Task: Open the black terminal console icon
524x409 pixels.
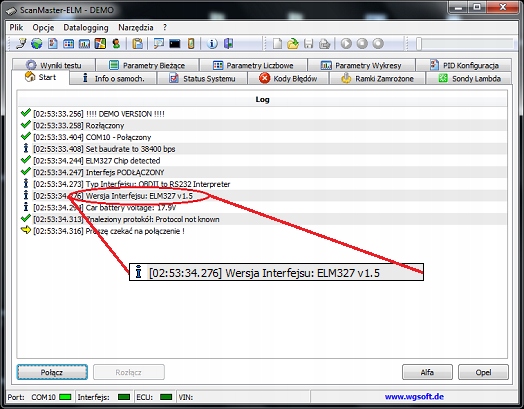Action: coord(174,43)
